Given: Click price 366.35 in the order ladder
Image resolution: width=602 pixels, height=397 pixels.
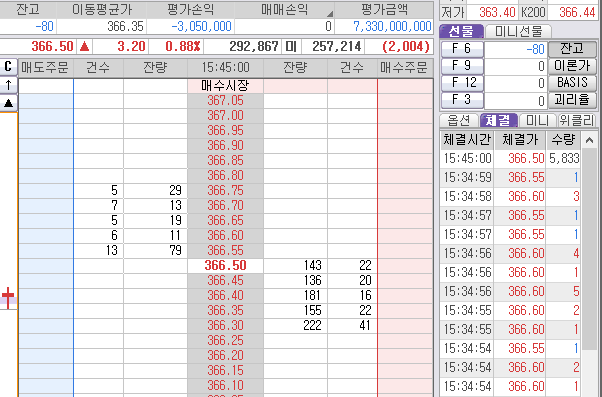Looking at the screenshot, I should [225, 310].
